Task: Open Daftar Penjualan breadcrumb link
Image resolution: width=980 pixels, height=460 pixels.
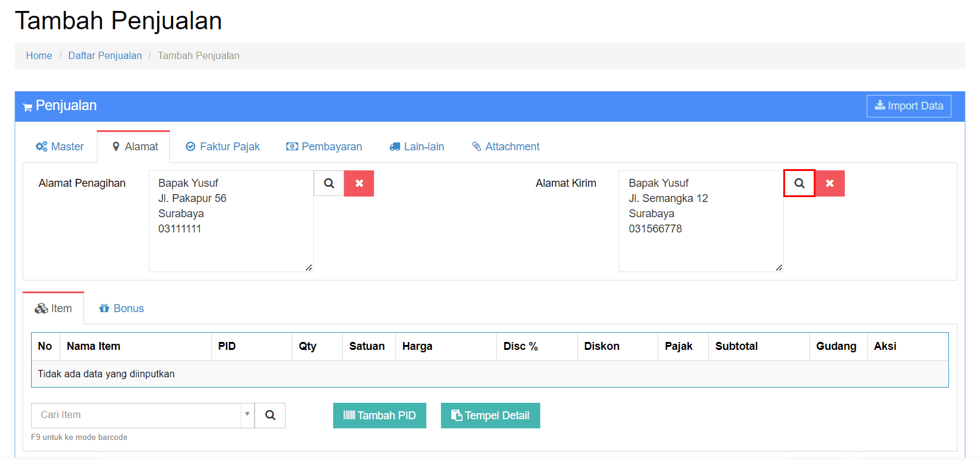Action: (105, 56)
